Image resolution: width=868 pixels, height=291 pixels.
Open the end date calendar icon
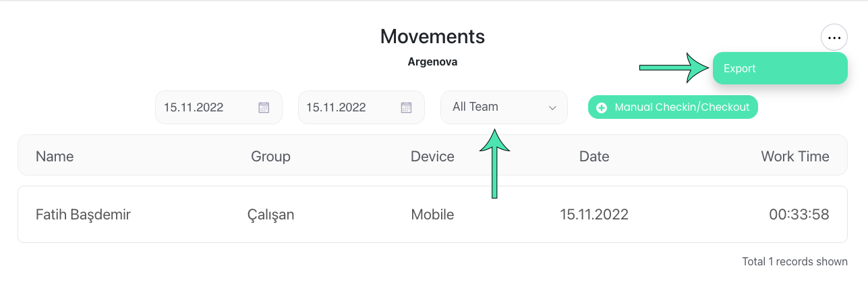tap(406, 107)
